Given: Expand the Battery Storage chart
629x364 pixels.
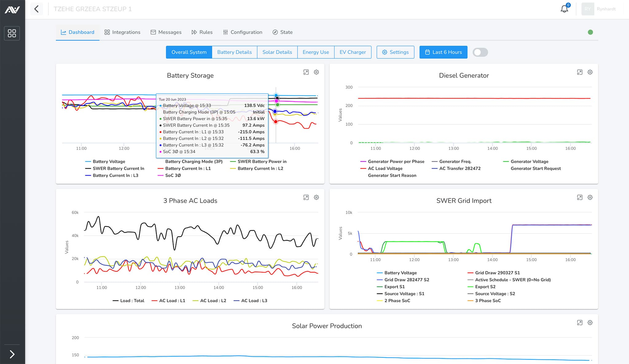Looking at the screenshot, I should coord(306,72).
